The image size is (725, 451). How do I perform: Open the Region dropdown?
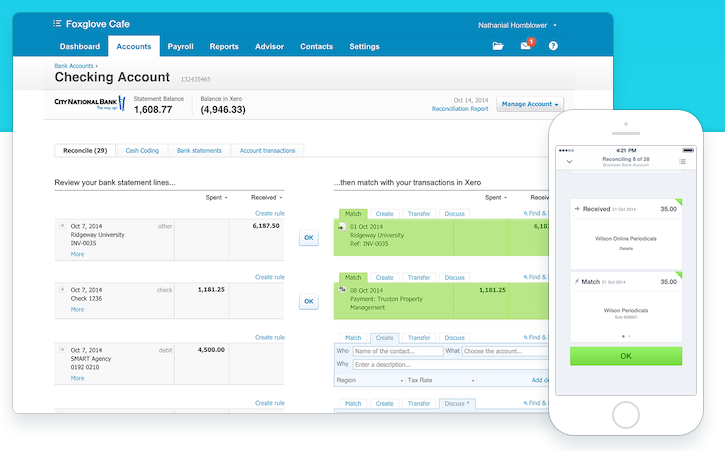click(369, 380)
